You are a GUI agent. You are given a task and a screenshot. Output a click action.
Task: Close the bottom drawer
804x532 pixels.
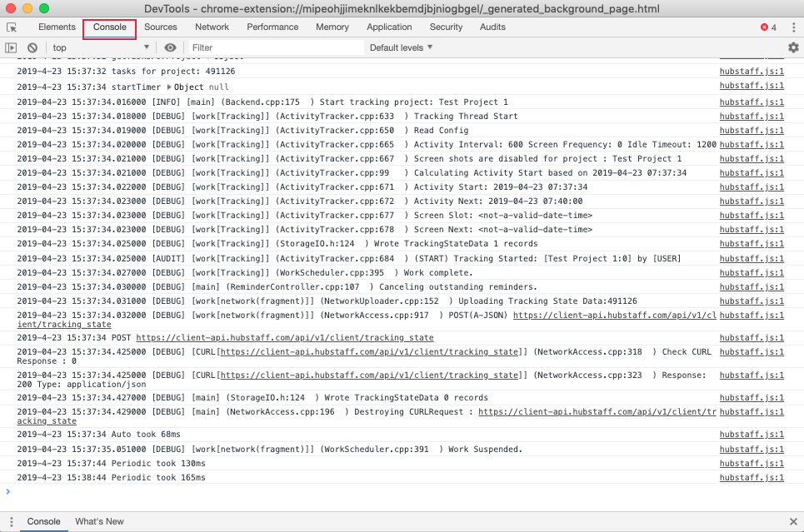coord(793,522)
